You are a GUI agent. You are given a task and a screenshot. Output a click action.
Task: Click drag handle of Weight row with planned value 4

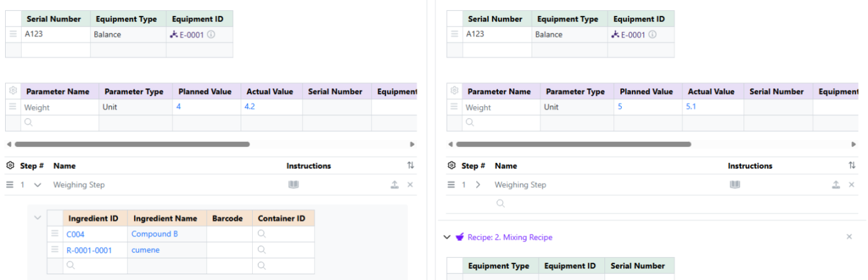(x=13, y=107)
